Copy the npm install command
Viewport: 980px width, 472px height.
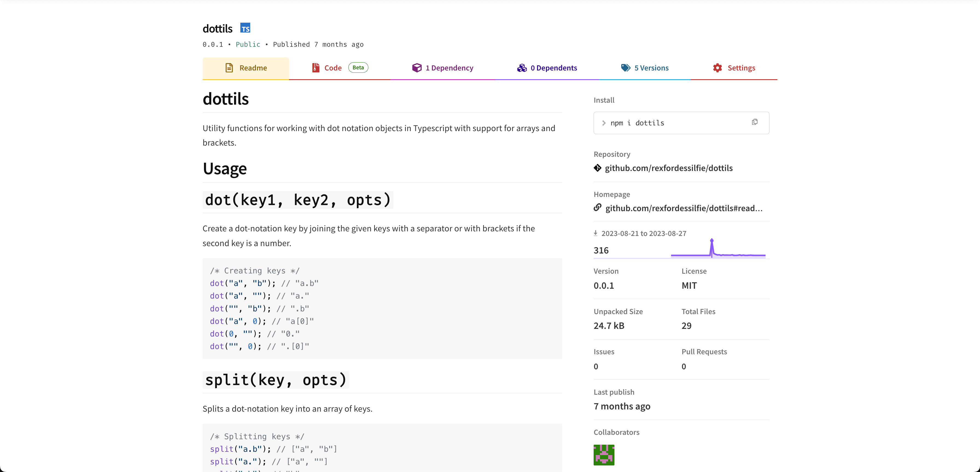(x=755, y=122)
